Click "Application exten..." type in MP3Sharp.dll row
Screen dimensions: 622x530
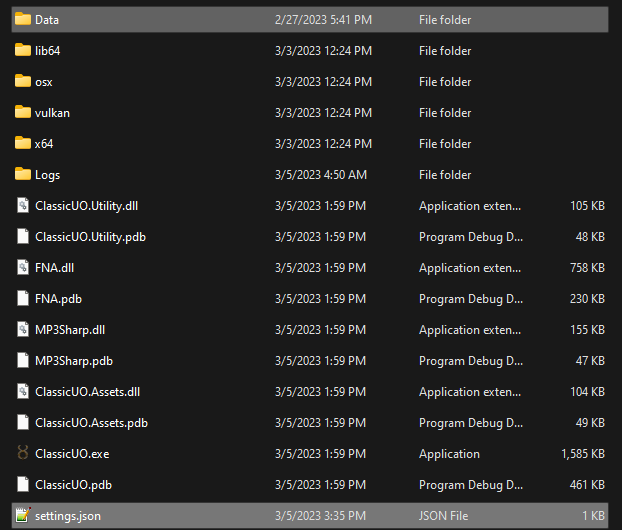(470, 330)
